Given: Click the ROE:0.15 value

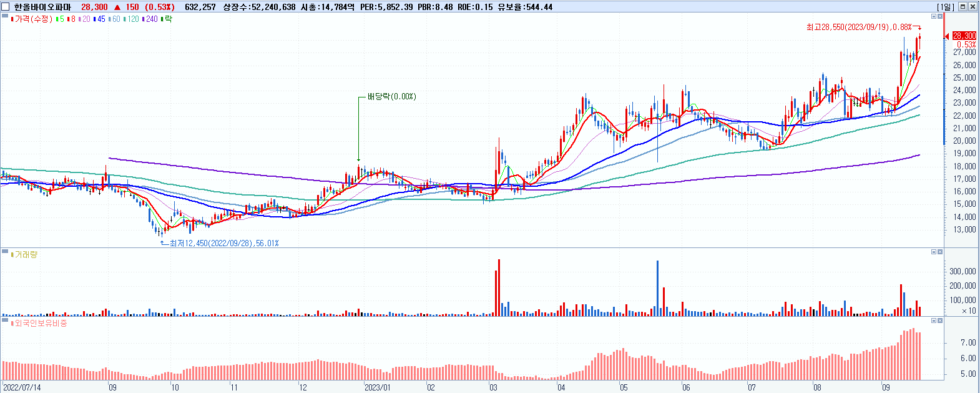Looking at the screenshot, I should click(x=475, y=7).
